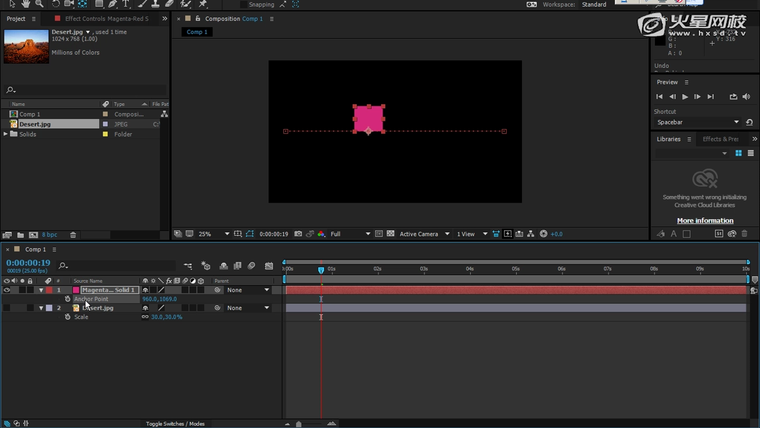Hide the Magenta Solid 1 layer
This screenshot has width=760, height=428.
[8, 290]
